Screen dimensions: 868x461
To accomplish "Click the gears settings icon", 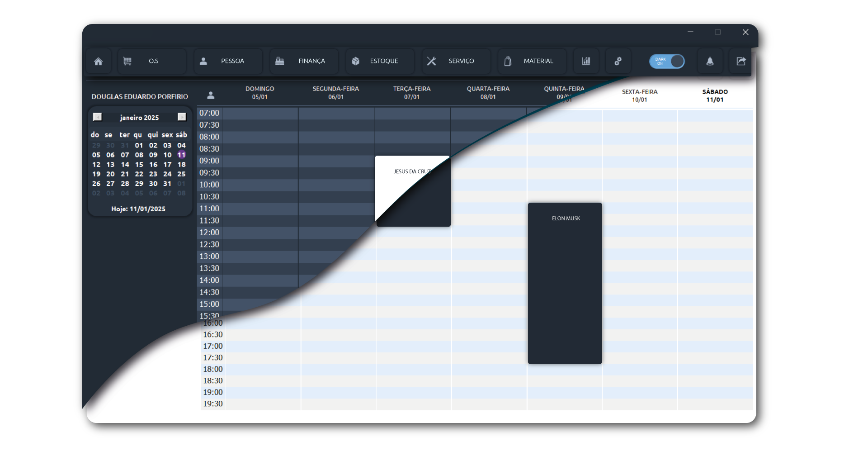I will coord(618,61).
